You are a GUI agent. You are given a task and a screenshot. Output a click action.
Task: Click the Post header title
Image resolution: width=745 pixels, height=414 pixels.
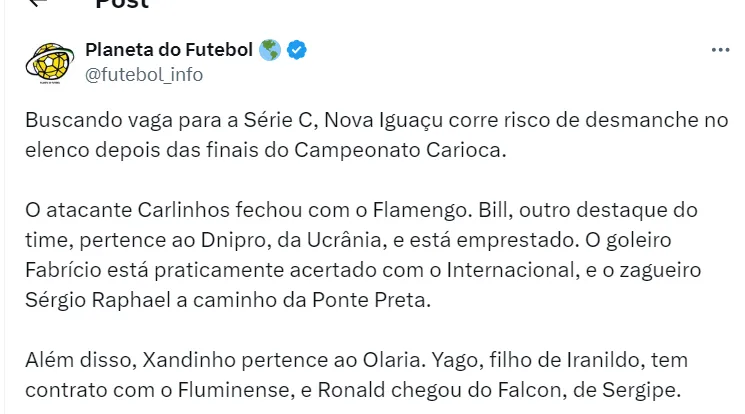pos(121,4)
